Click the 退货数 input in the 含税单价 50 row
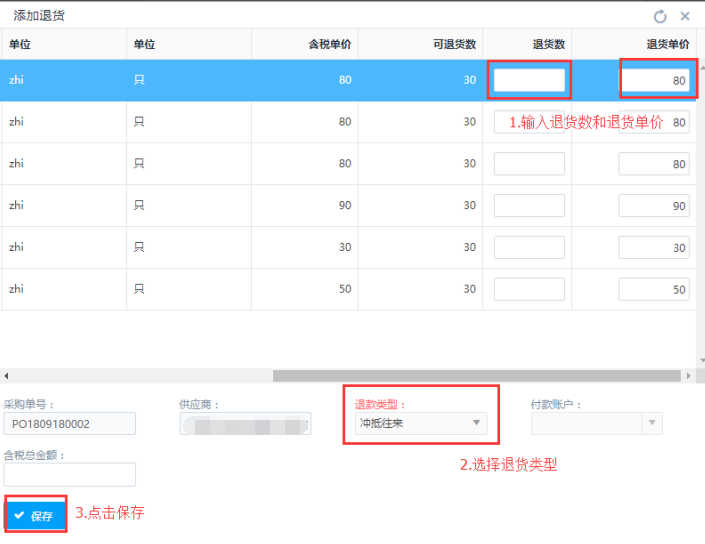The height and width of the screenshot is (544, 705). click(x=529, y=290)
